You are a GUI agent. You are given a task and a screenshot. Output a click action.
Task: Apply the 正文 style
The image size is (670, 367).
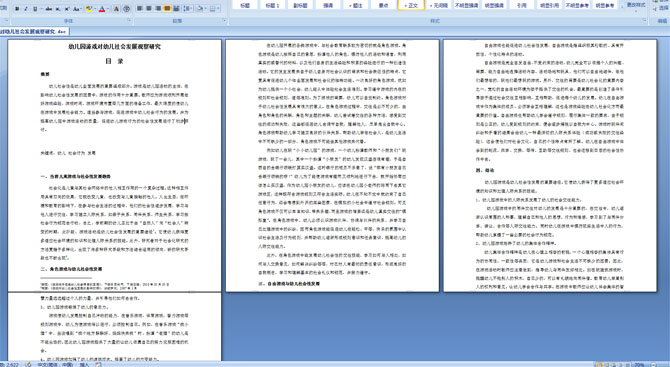[x=411, y=5]
